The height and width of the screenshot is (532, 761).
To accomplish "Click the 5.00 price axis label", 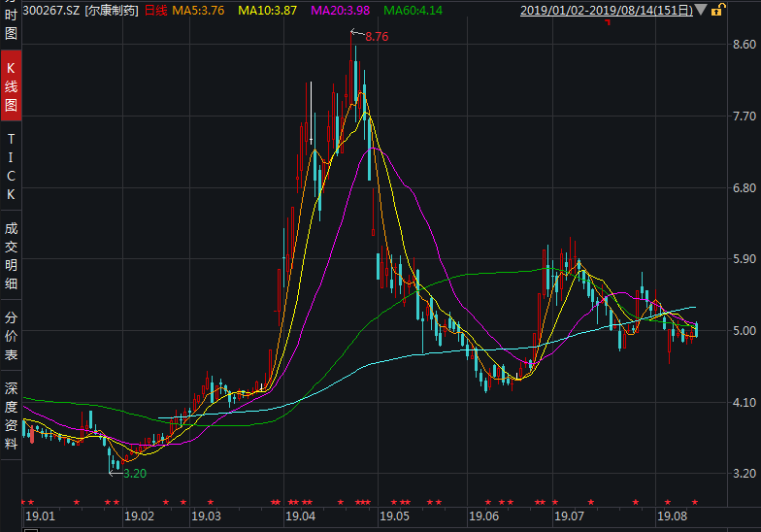I will (x=744, y=330).
